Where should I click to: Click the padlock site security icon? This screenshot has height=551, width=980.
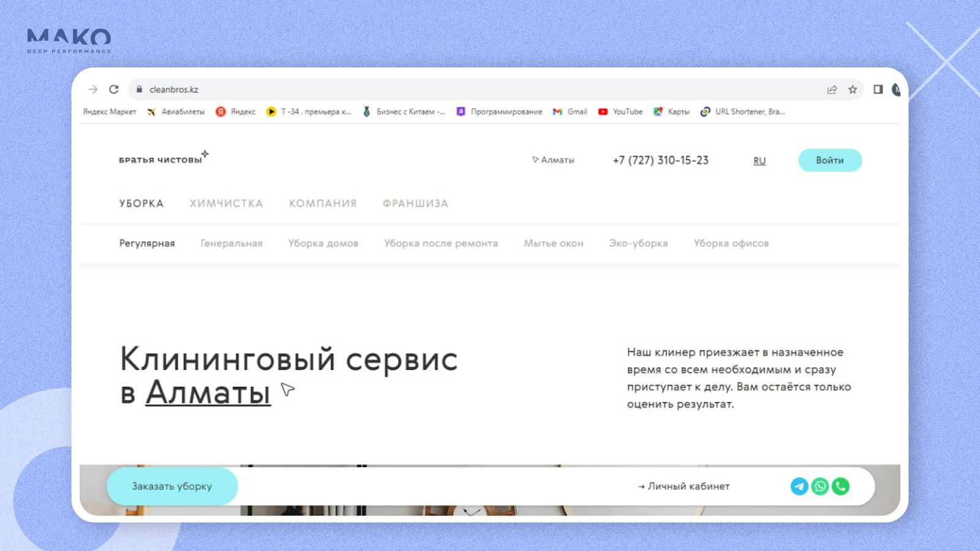[x=139, y=89]
